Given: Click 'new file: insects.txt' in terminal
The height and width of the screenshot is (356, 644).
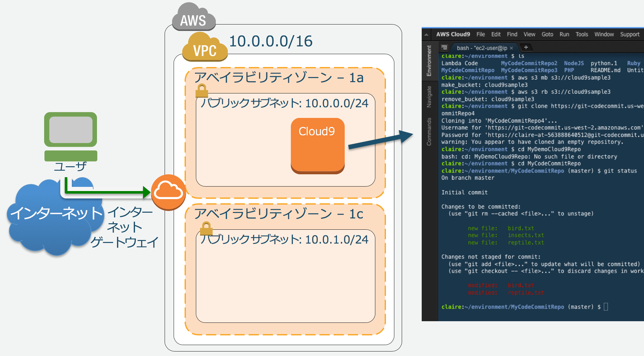Looking at the screenshot, I should coord(506,235).
